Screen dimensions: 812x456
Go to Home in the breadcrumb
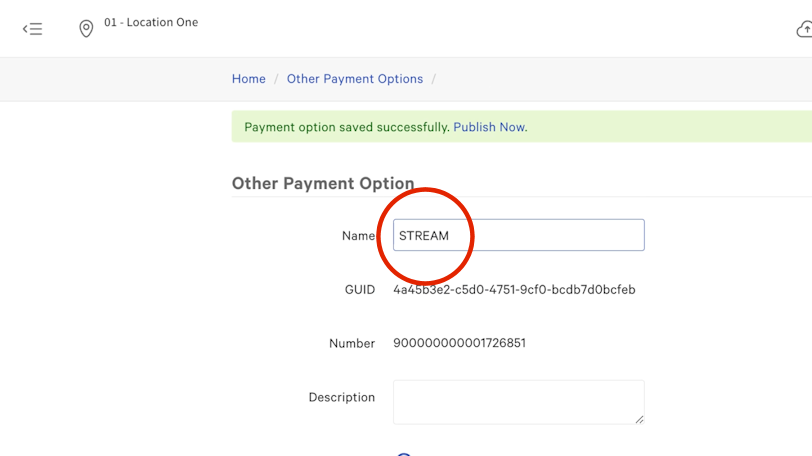(x=249, y=79)
